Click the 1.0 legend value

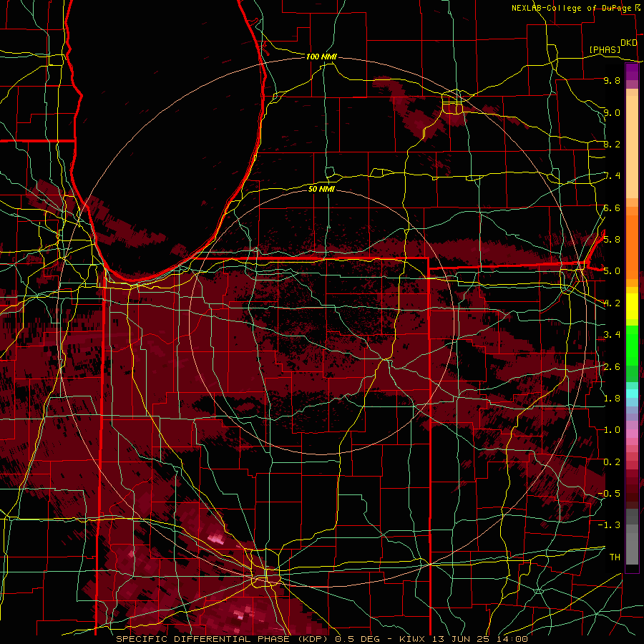coord(612,429)
